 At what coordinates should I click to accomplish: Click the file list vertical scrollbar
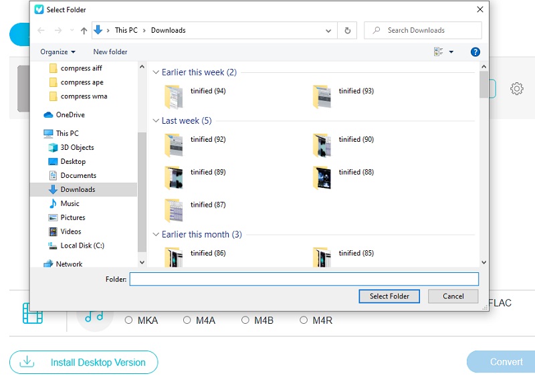click(x=484, y=167)
